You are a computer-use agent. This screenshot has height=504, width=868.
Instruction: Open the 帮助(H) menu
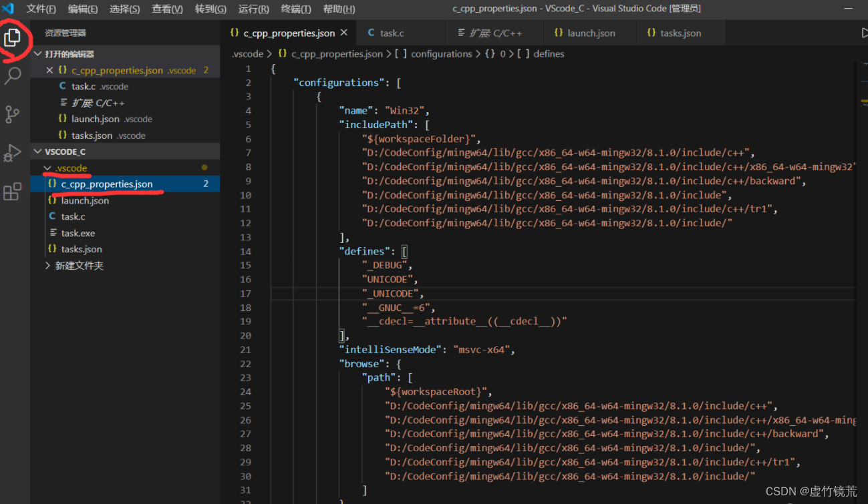339,9
